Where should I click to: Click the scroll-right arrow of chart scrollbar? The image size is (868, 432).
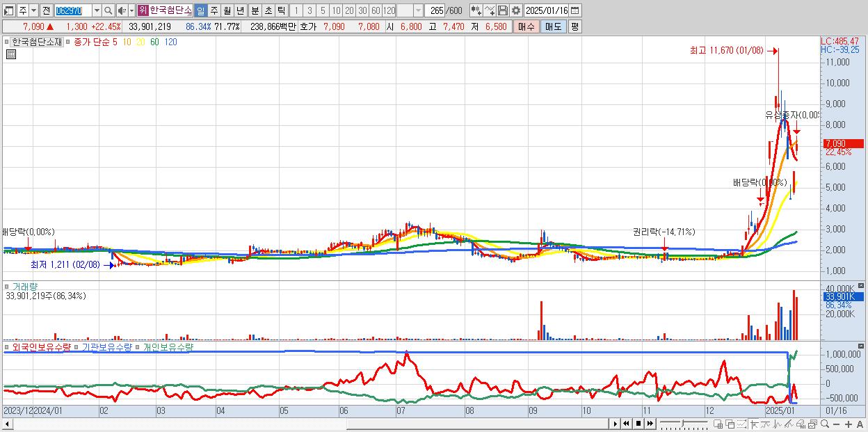tap(615, 424)
